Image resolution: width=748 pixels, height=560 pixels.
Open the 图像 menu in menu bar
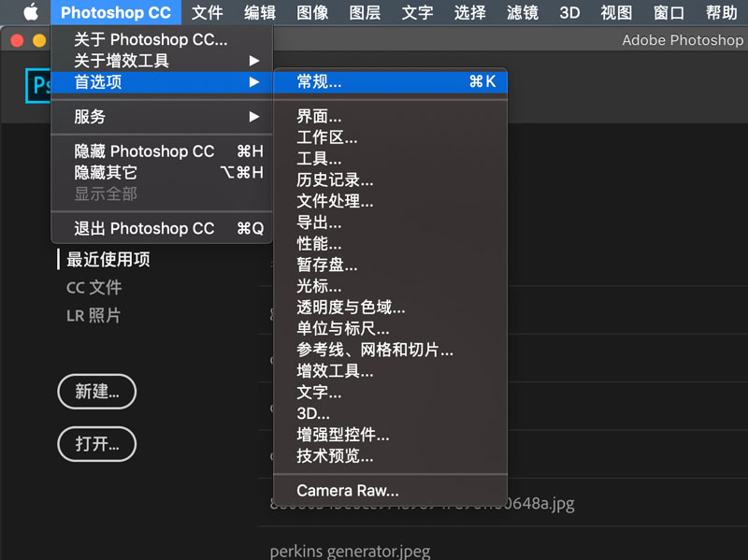[x=312, y=12]
